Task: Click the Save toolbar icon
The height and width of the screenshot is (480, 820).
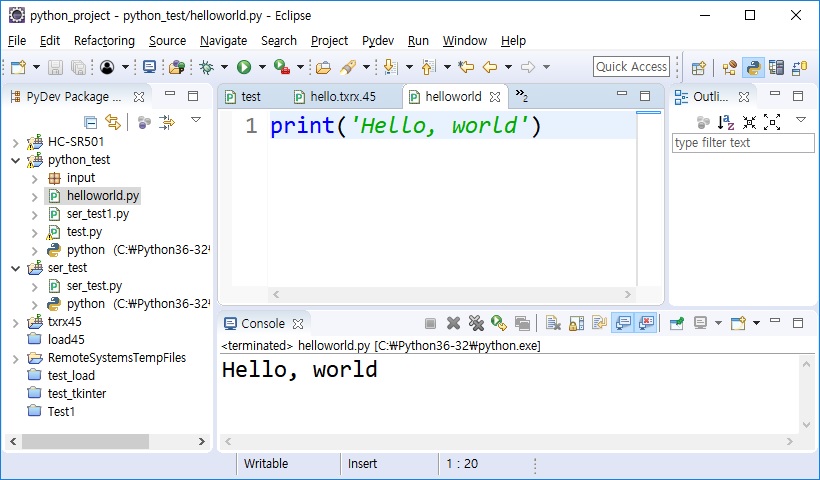Action: click(55, 67)
